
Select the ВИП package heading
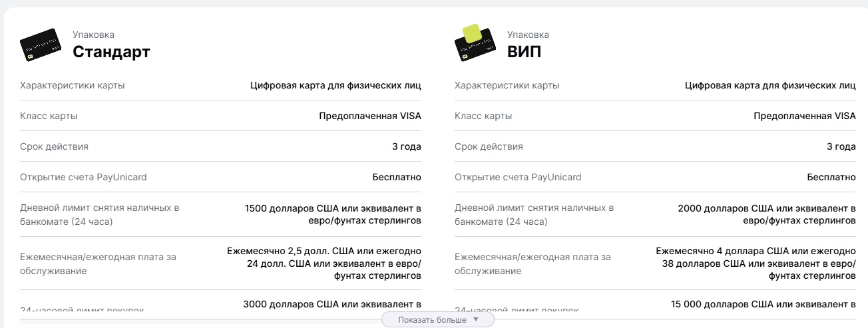pyautogui.click(x=525, y=52)
